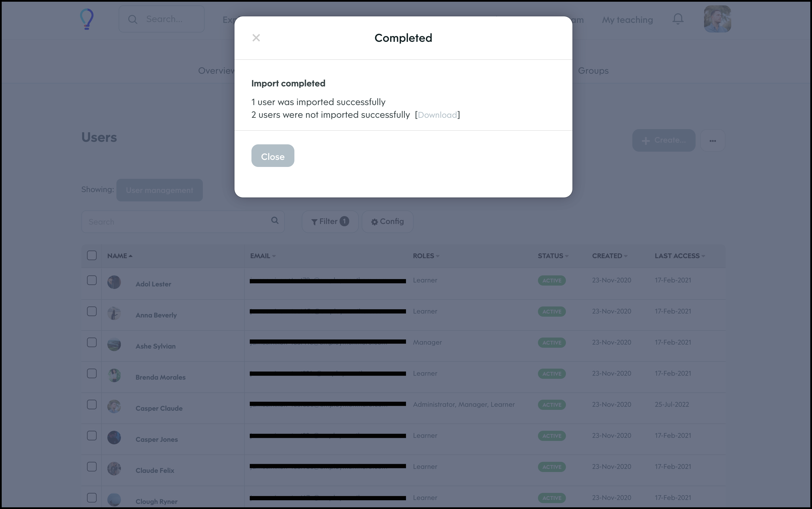
Task: Click Administrator, Manager, Learner roles text
Action: [464, 405]
